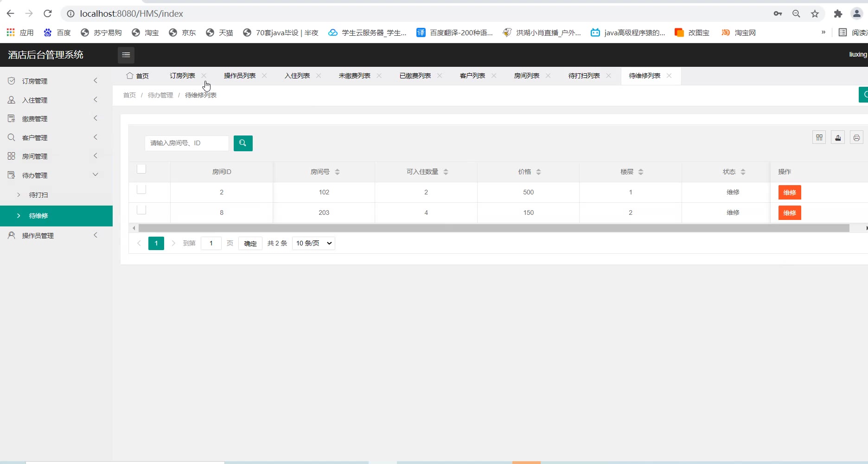Open the 京东 bookmark
Image resolution: width=868 pixels, height=464 pixels.
tap(182, 32)
